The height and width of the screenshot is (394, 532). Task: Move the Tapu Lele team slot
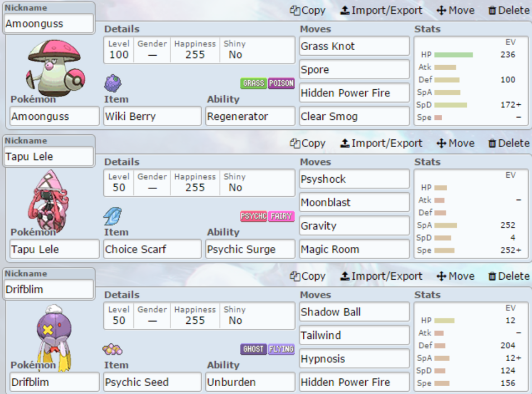pos(455,143)
